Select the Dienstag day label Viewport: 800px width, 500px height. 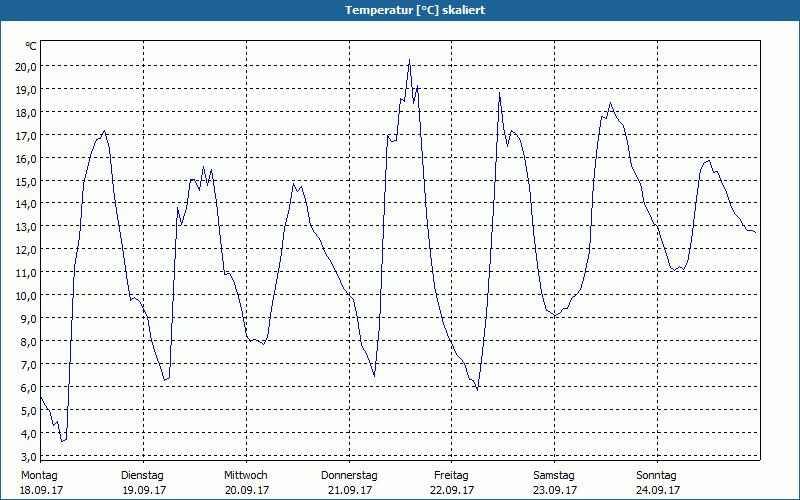pyautogui.click(x=142, y=475)
